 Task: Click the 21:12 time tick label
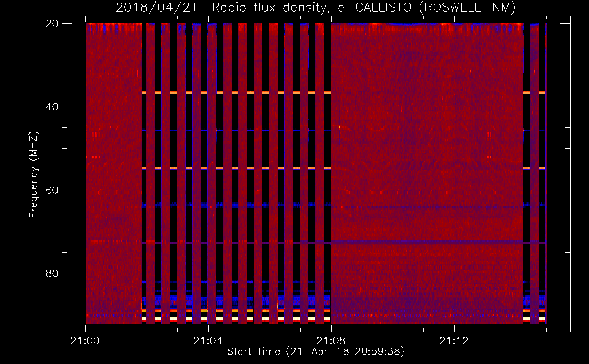[454, 341]
